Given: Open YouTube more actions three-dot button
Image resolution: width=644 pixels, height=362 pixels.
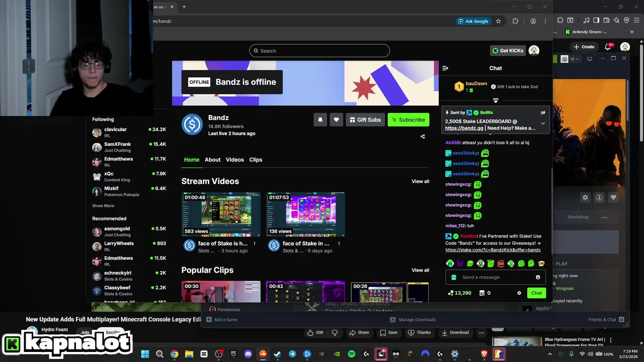Looking at the screenshot, I should click(x=481, y=332).
